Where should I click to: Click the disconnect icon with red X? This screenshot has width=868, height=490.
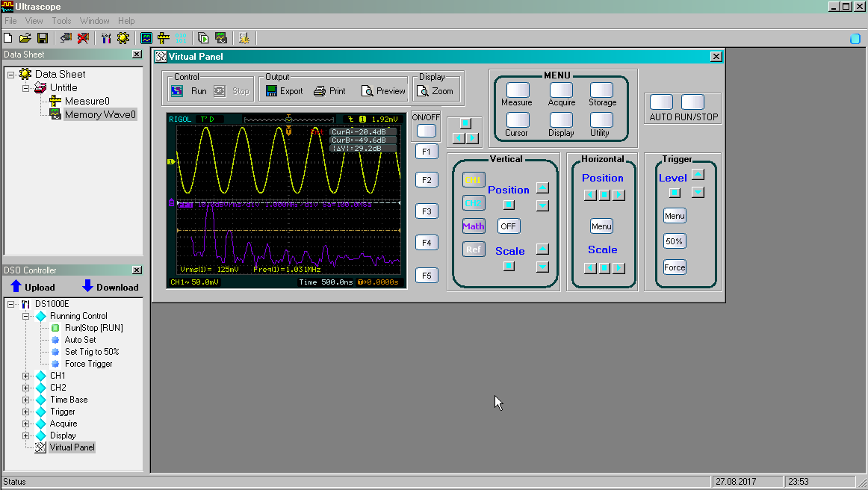83,38
